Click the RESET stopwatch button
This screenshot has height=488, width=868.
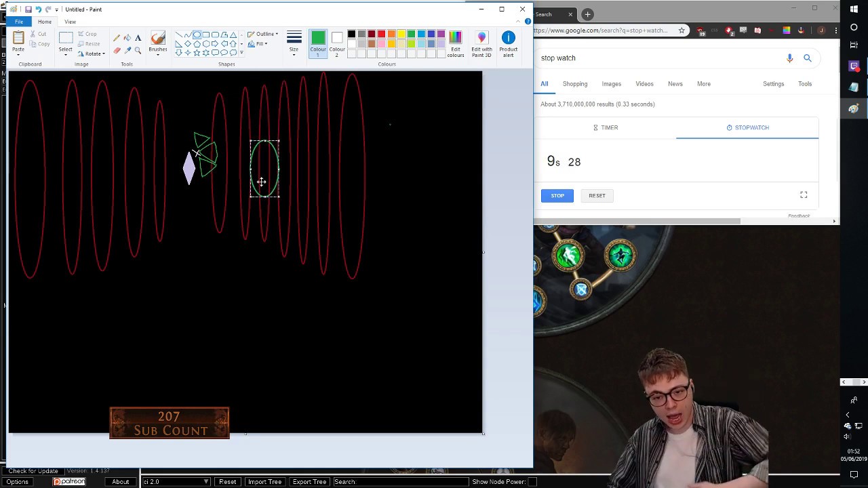coord(597,196)
